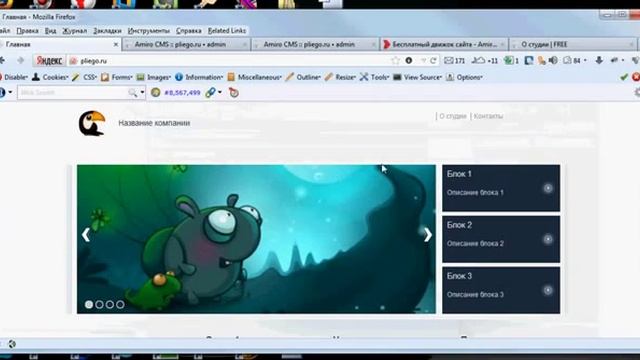Click the chain link icon
640x360 pixels.
(210, 93)
